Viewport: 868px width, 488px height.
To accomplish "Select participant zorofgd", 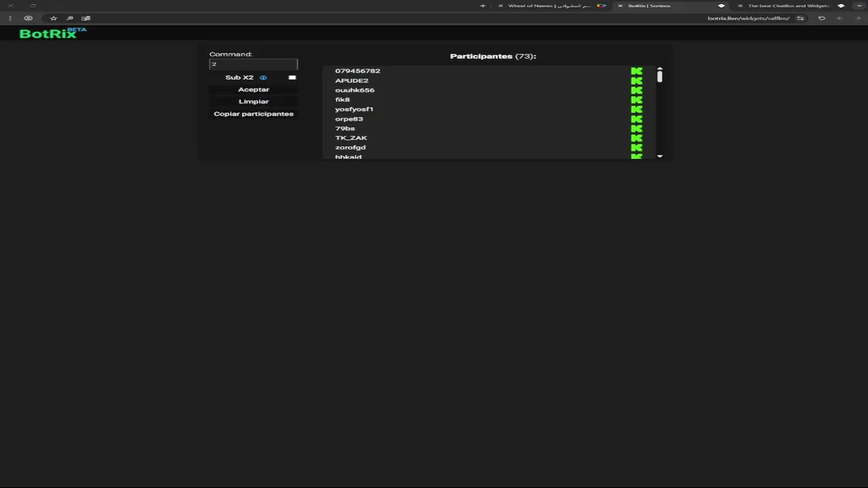I will 350,147.
